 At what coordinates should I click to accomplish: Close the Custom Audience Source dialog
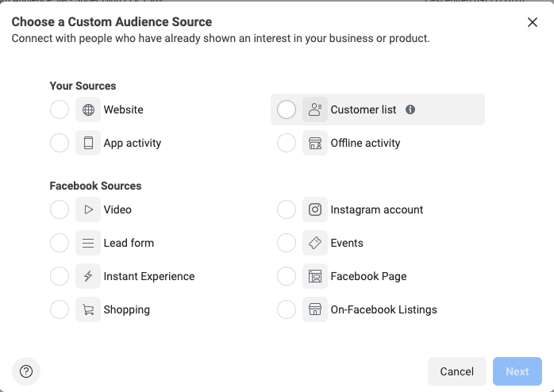pos(533,22)
